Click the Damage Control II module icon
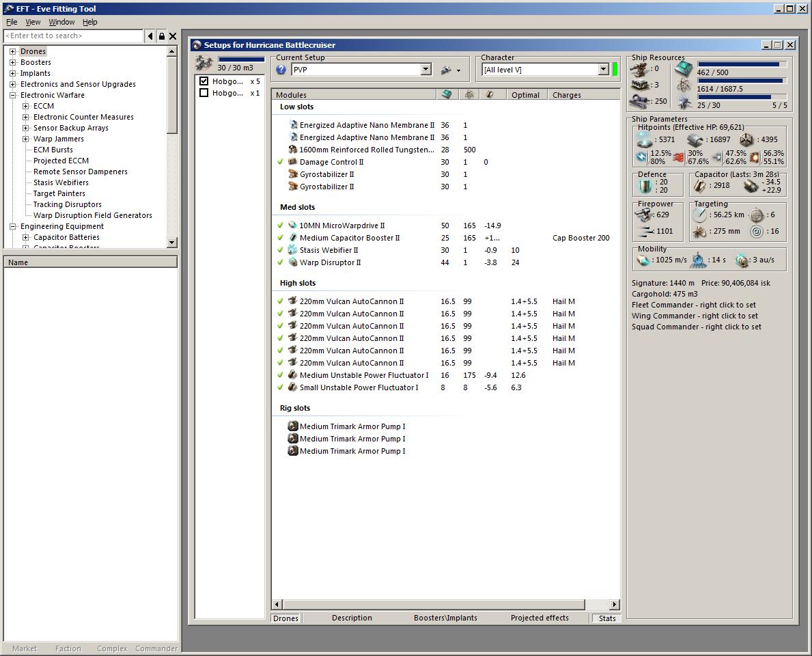This screenshot has height=656, width=812. [x=293, y=162]
